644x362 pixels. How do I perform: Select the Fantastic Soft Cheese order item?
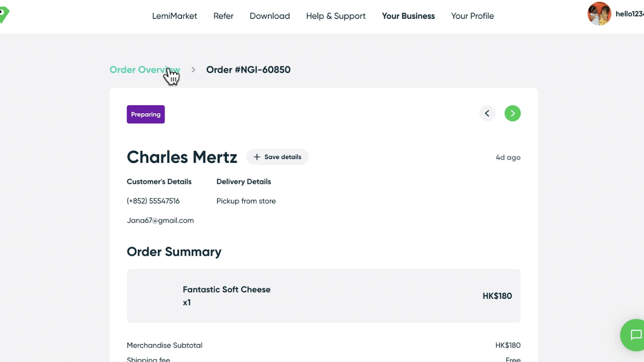point(227,290)
